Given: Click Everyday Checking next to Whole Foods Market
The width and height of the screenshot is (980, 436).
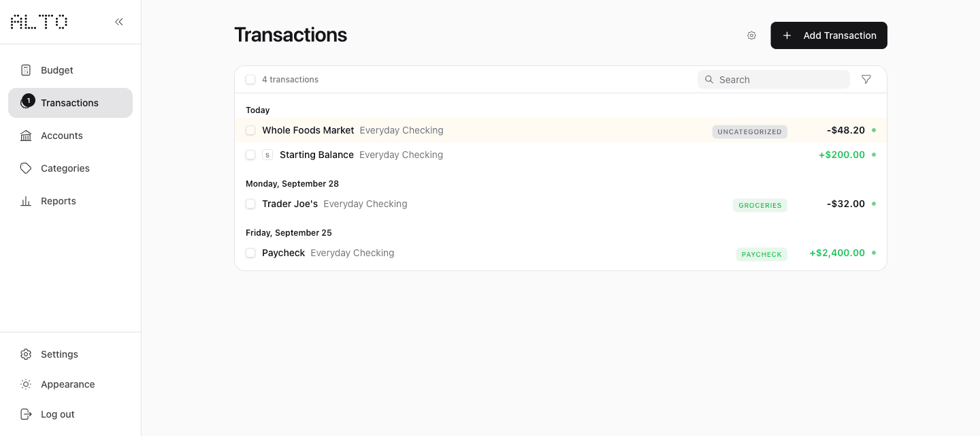Looking at the screenshot, I should (402, 130).
